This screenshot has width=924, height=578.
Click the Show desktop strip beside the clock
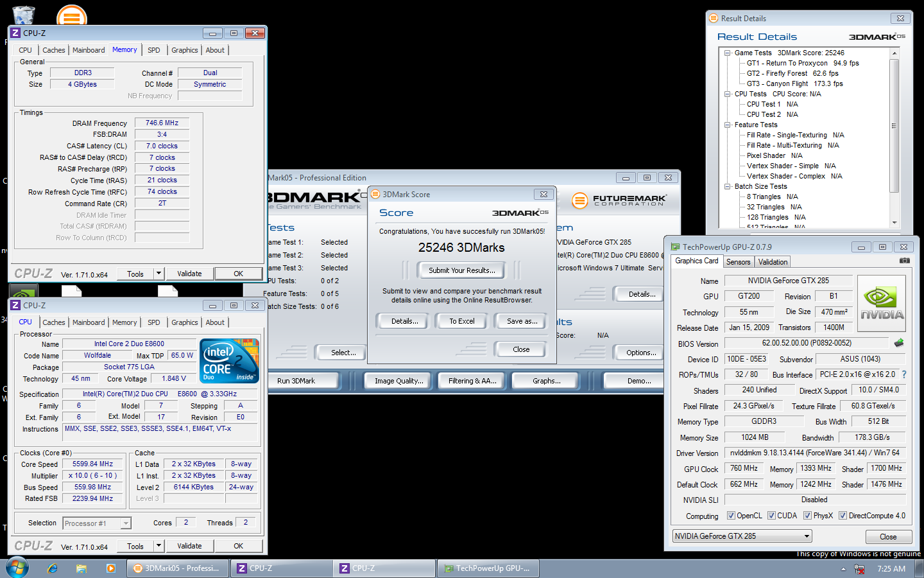click(x=919, y=568)
